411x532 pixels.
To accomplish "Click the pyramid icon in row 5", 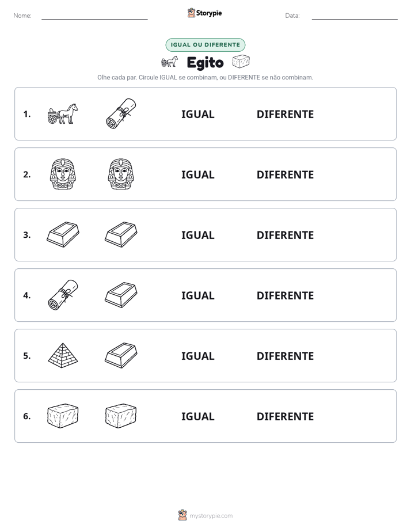I will click(x=63, y=355).
